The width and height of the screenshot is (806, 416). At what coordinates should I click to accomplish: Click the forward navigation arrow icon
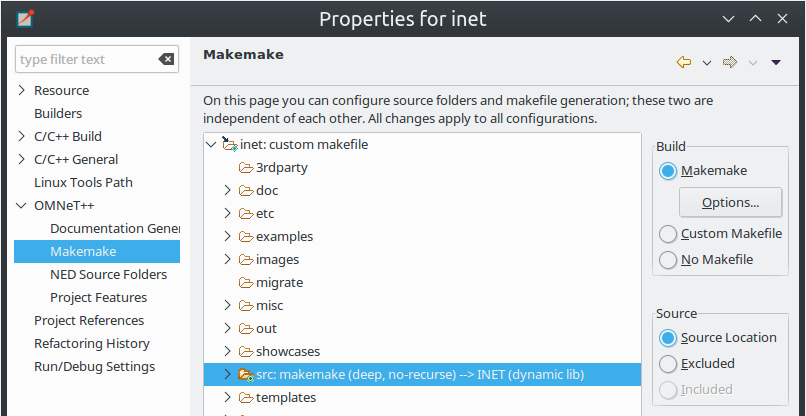tap(730, 62)
